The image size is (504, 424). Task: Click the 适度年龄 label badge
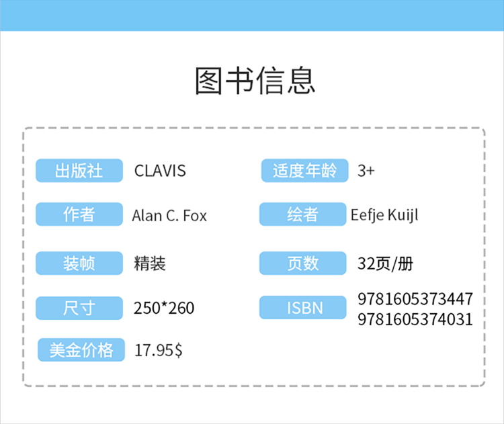pos(304,171)
